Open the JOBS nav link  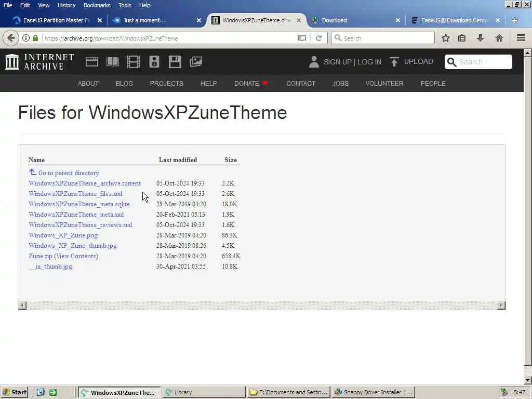[x=340, y=84]
